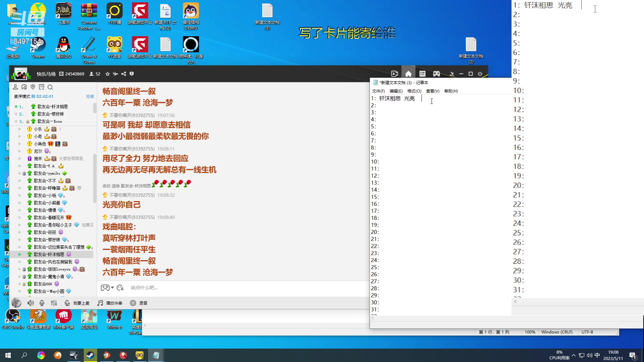644x362 pixels.
Task: Open the home icon in YY toolbar
Action: click(408, 74)
